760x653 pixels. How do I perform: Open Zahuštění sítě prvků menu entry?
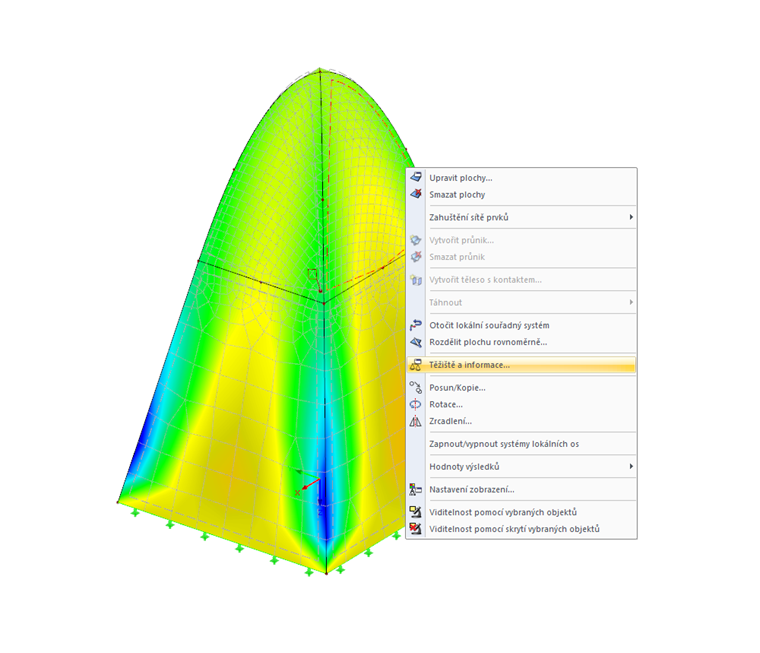[522, 217]
